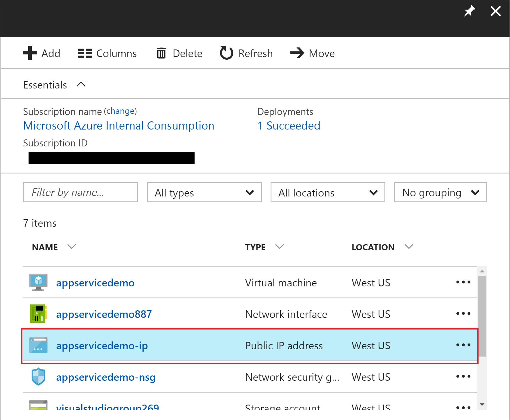510x420 pixels.
Task: Open the All types dropdown
Action: pyautogui.click(x=204, y=192)
